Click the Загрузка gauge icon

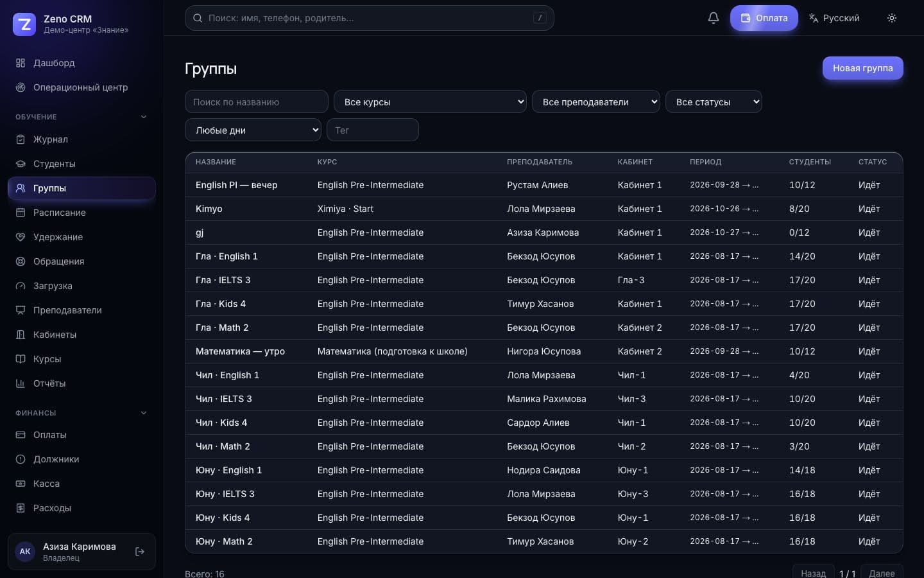pos(21,286)
